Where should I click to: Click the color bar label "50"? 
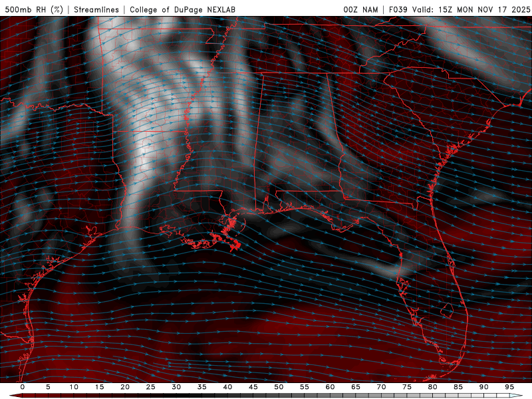pos(279,387)
